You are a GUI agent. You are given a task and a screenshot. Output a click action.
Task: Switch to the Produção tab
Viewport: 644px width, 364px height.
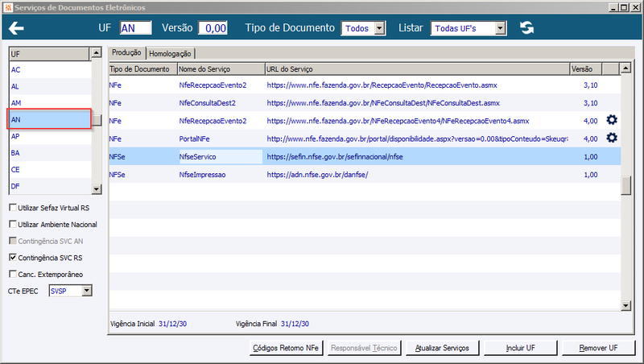[x=126, y=52]
